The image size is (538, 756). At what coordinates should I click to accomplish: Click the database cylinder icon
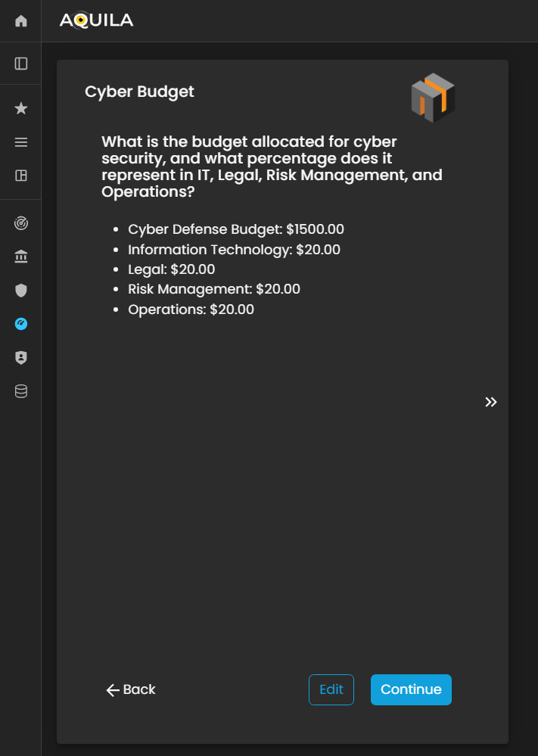(21, 391)
